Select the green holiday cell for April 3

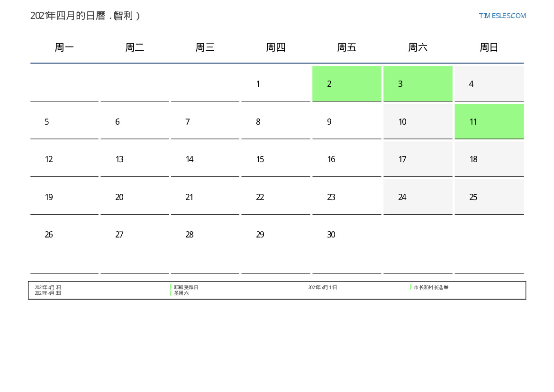point(418,83)
